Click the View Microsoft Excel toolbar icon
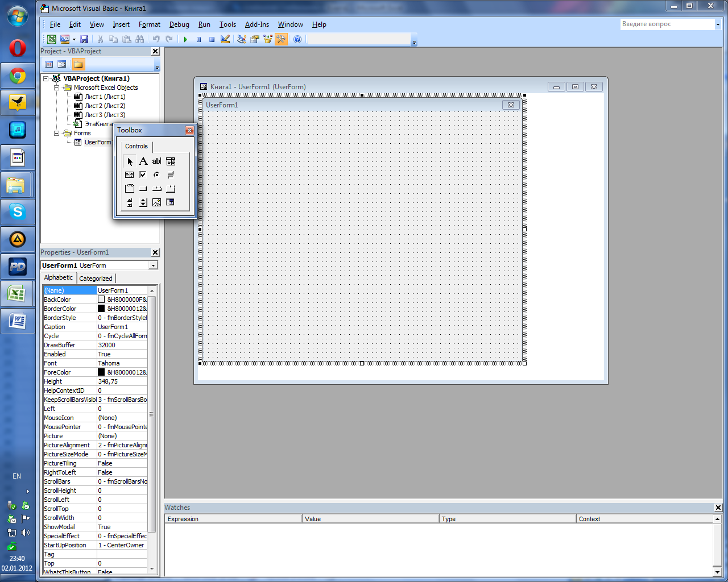The height and width of the screenshot is (582, 728). click(52, 39)
